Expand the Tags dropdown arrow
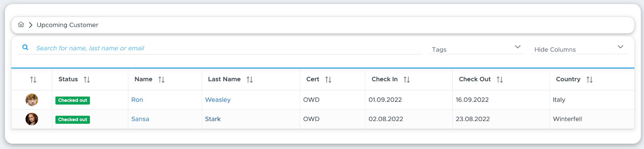The height and width of the screenshot is (149, 644). pyautogui.click(x=518, y=47)
